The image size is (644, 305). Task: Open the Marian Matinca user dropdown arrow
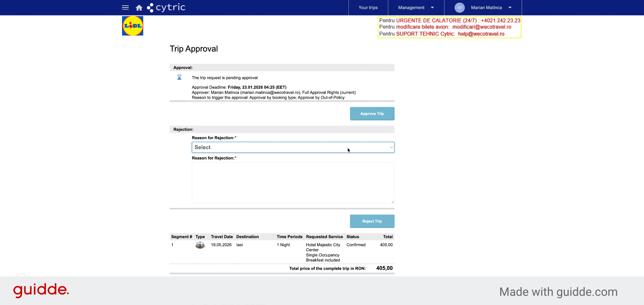[x=510, y=7]
